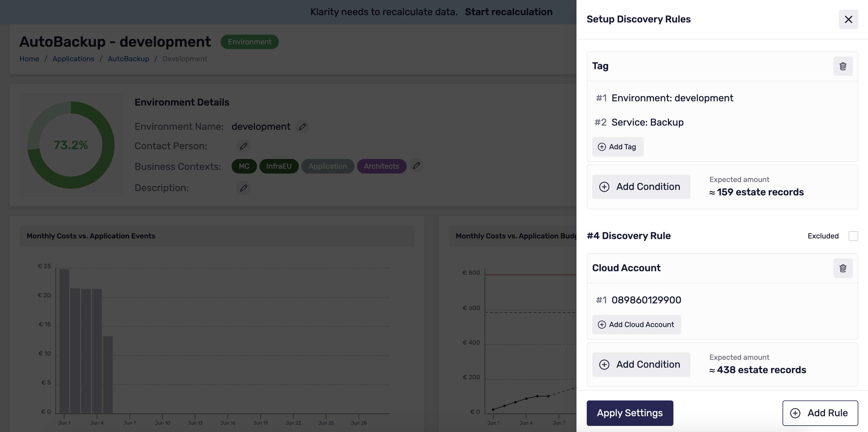Click the ≈ 438 estate records text
The image size is (868, 432).
pos(757,370)
